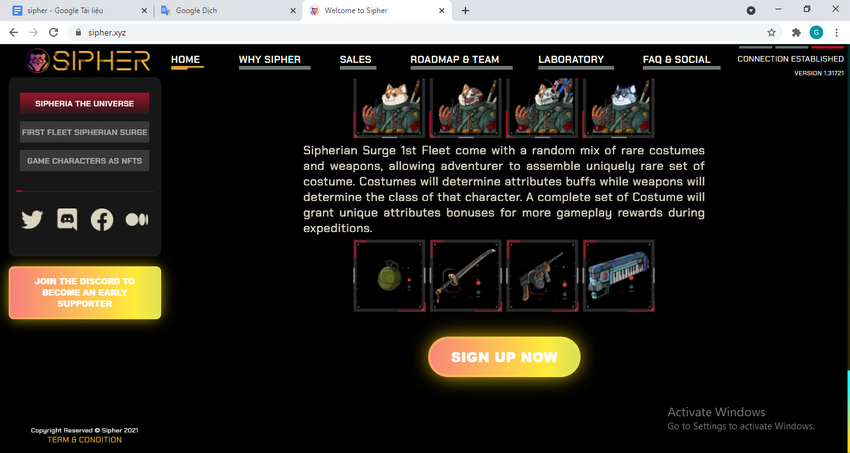Select the keyboard gun weapon thumbnail
The height and width of the screenshot is (453, 850).
(x=619, y=276)
